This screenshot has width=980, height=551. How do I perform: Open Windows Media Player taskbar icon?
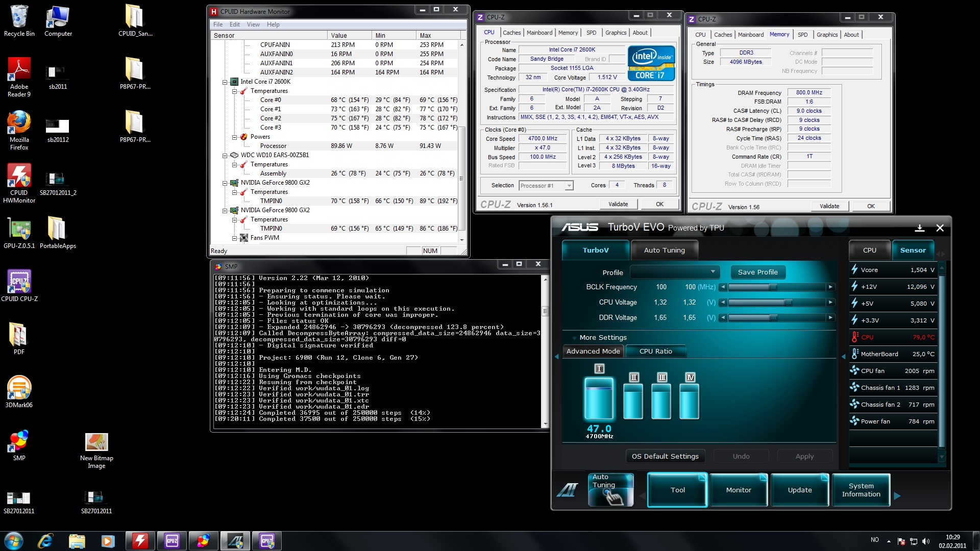(108, 541)
